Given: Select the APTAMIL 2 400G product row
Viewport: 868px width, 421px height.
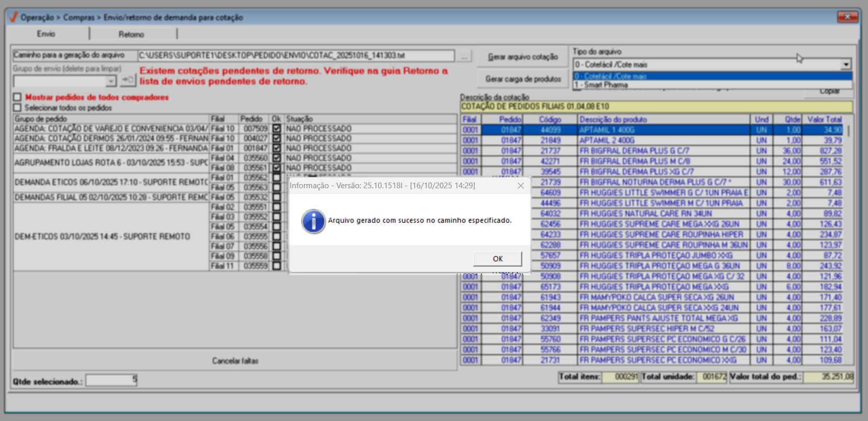Looking at the screenshot, I should 607,141.
